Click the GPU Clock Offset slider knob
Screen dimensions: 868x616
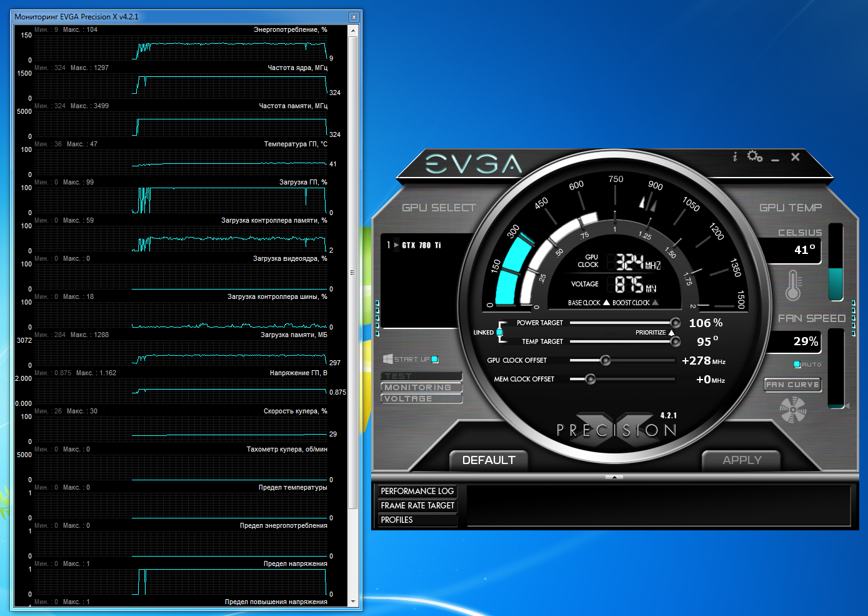605,360
